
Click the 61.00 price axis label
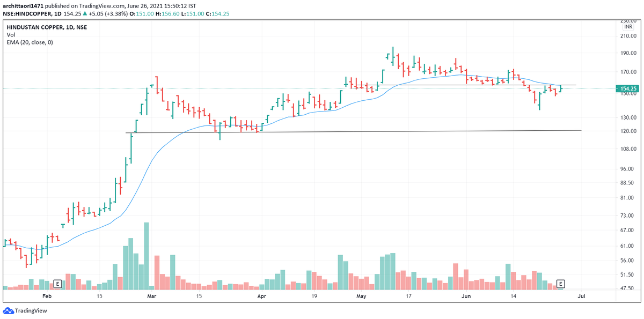click(x=627, y=246)
